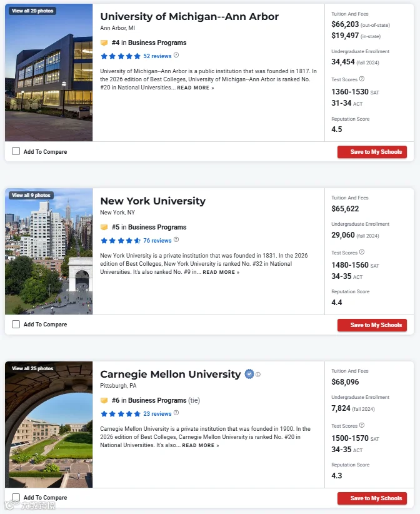Open the University of Michigan--Ann Arbor title
The width and height of the screenshot is (420, 514).
coord(189,16)
